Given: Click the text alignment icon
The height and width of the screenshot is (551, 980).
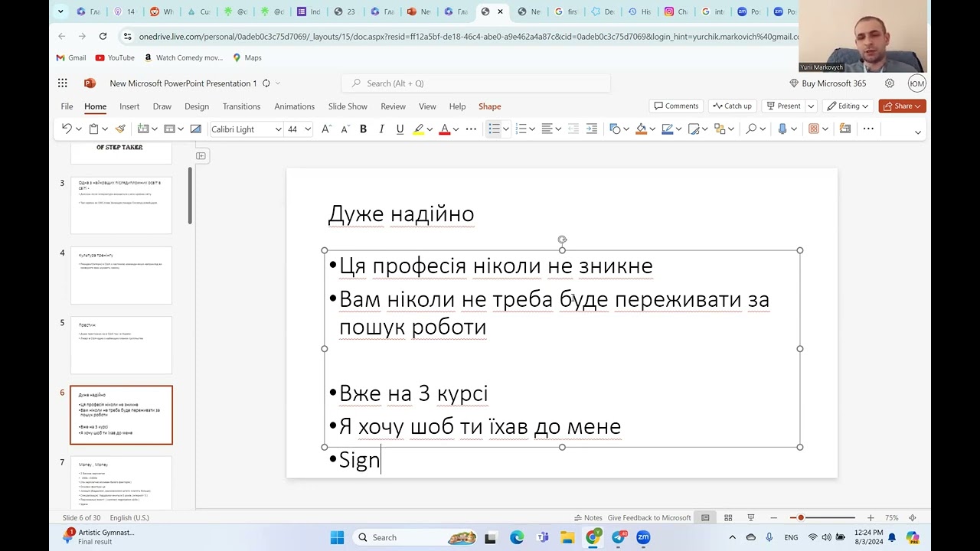Looking at the screenshot, I should click(547, 129).
